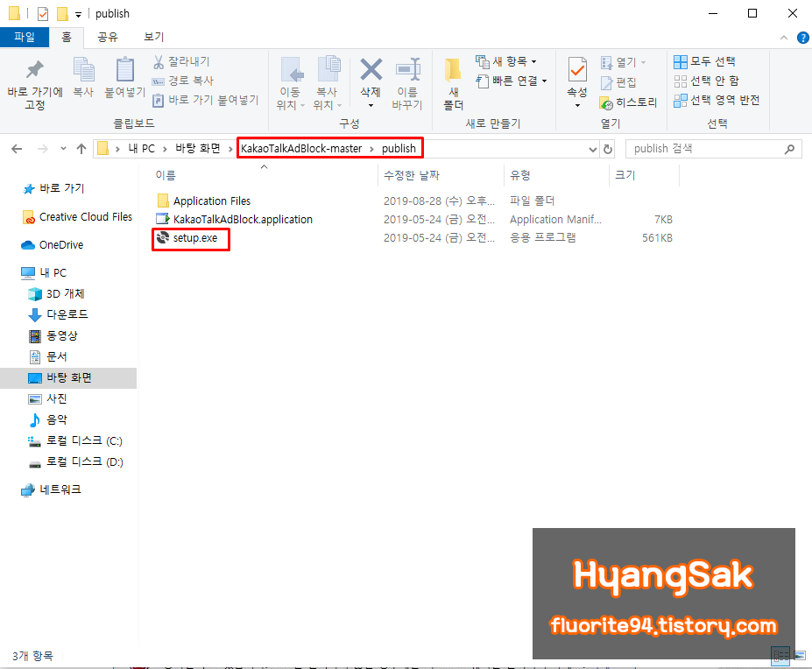Click the Refresh button

[608, 149]
